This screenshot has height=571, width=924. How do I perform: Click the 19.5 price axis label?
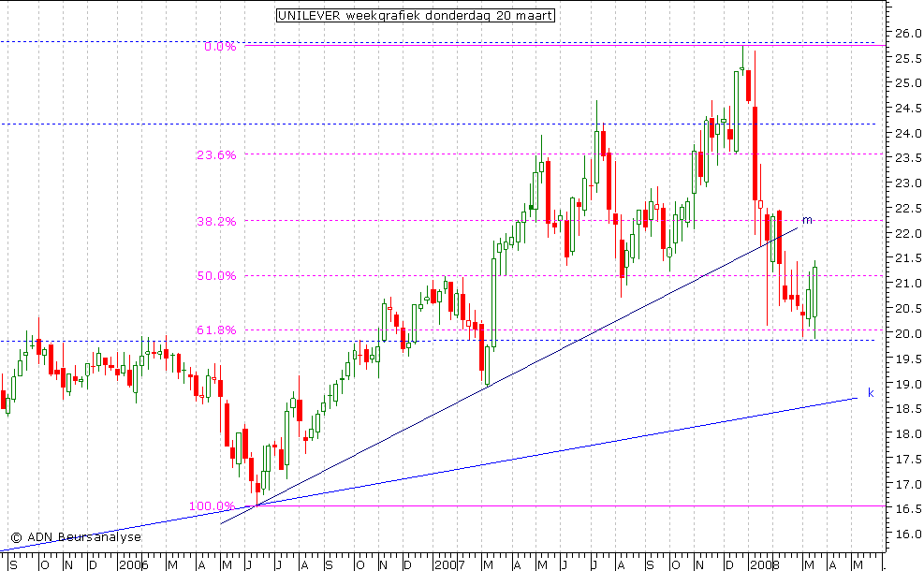pos(908,359)
